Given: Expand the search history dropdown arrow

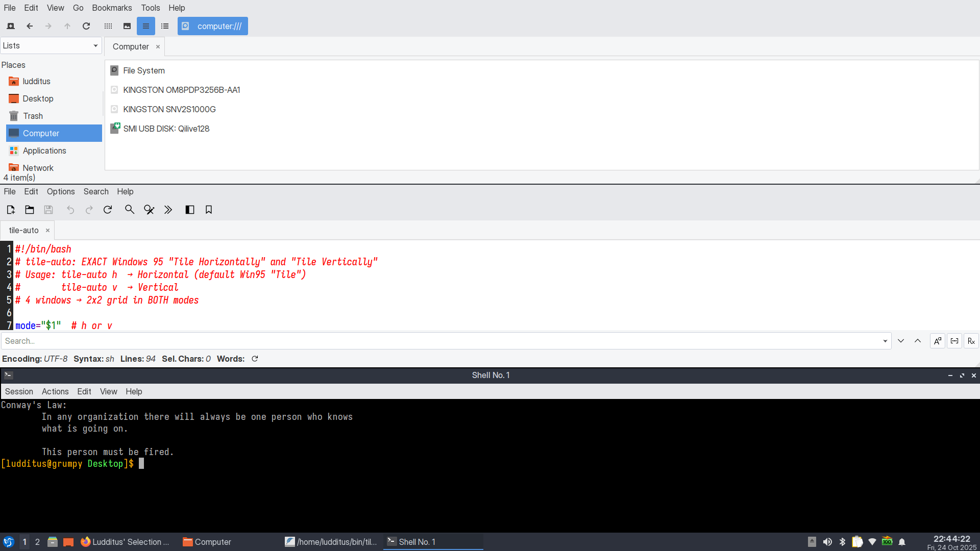Looking at the screenshot, I should tap(885, 341).
